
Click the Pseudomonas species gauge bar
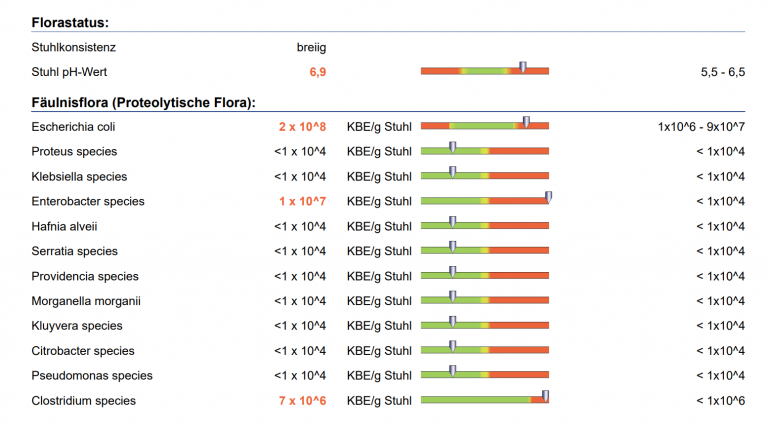coord(484,376)
